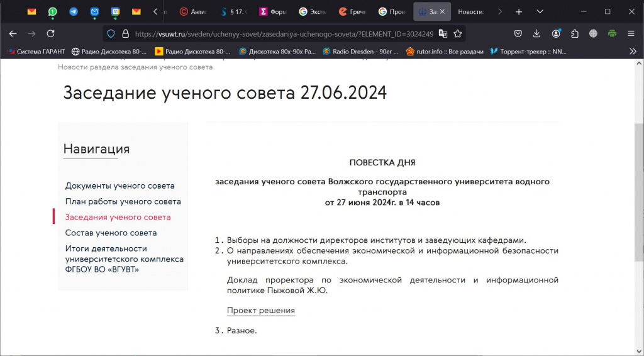Open the Firefox hamburger application menu

pyautogui.click(x=631, y=34)
